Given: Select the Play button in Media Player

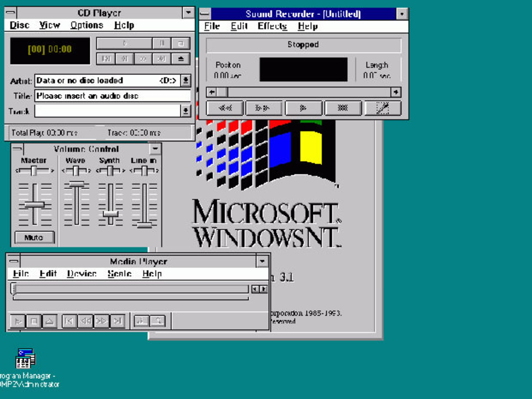Looking at the screenshot, I should (x=17, y=321).
